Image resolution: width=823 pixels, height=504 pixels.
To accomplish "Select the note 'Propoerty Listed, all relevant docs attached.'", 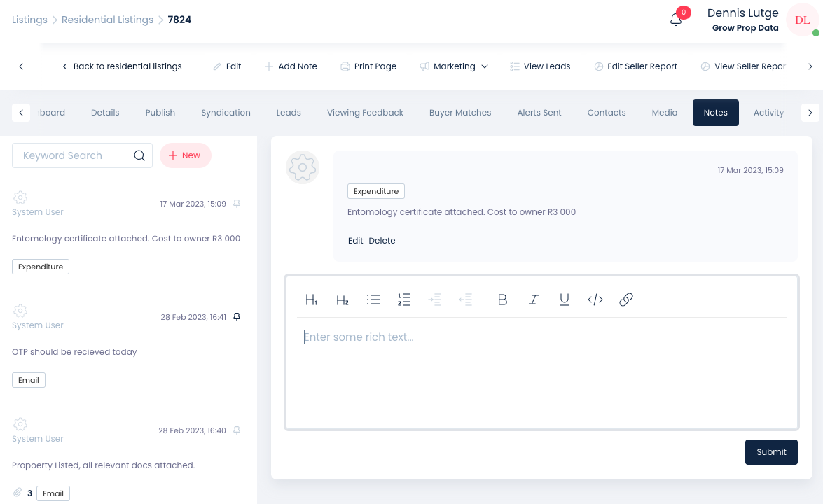I will (x=103, y=465).
